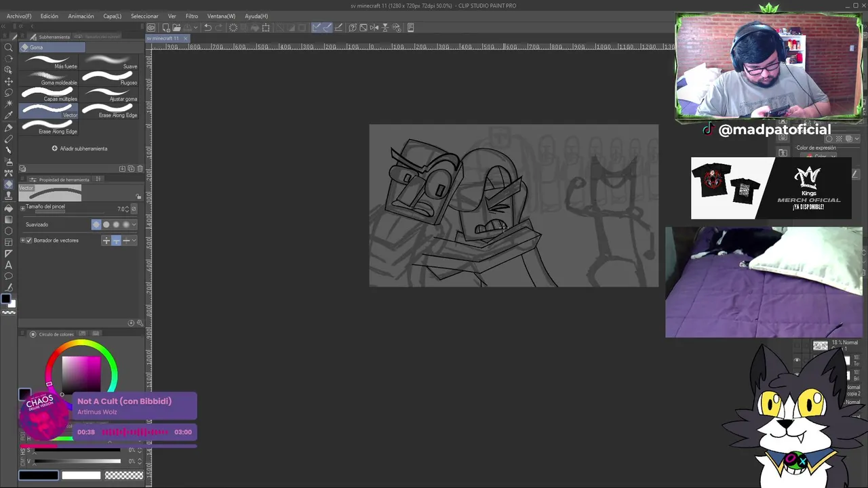This screenshot has height=488, width=868.
Task: Open the Filtro menu
Action: click(x=192, y=16)
